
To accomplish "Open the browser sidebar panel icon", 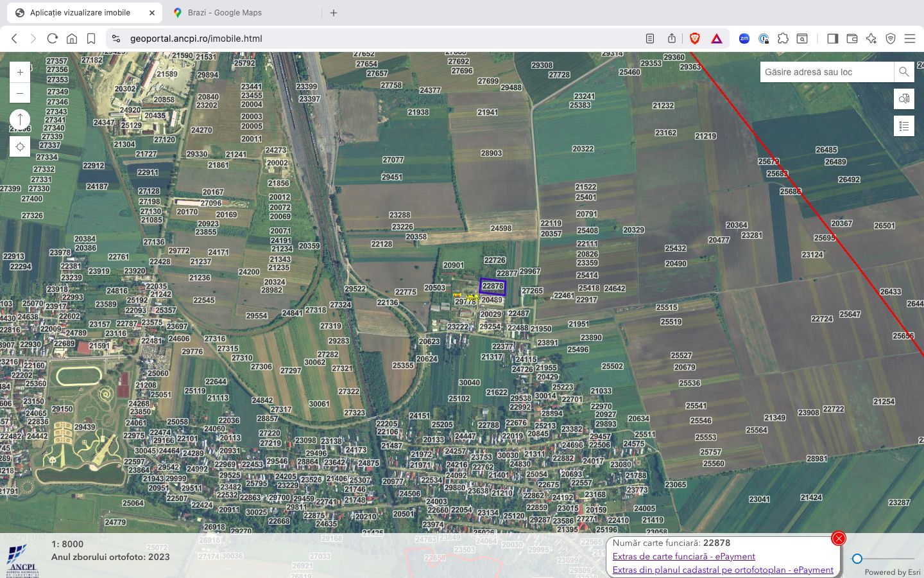I will coord(833,39).
